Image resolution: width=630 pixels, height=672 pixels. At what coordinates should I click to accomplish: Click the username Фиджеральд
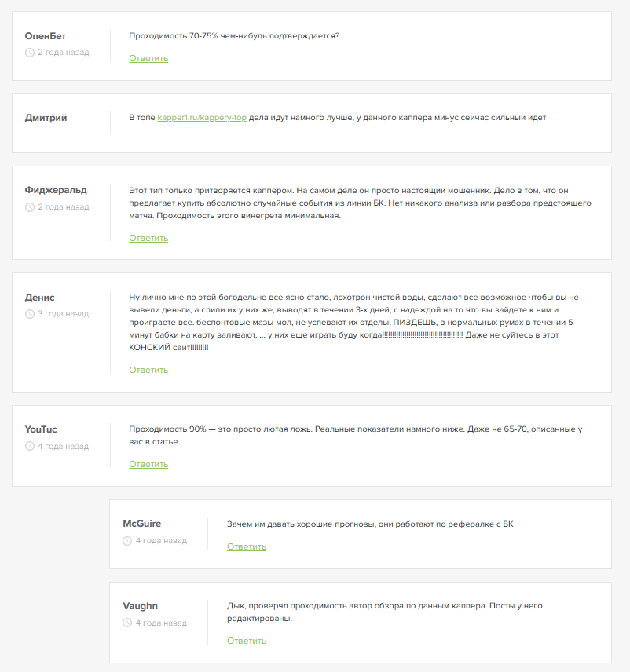point(56,190)
